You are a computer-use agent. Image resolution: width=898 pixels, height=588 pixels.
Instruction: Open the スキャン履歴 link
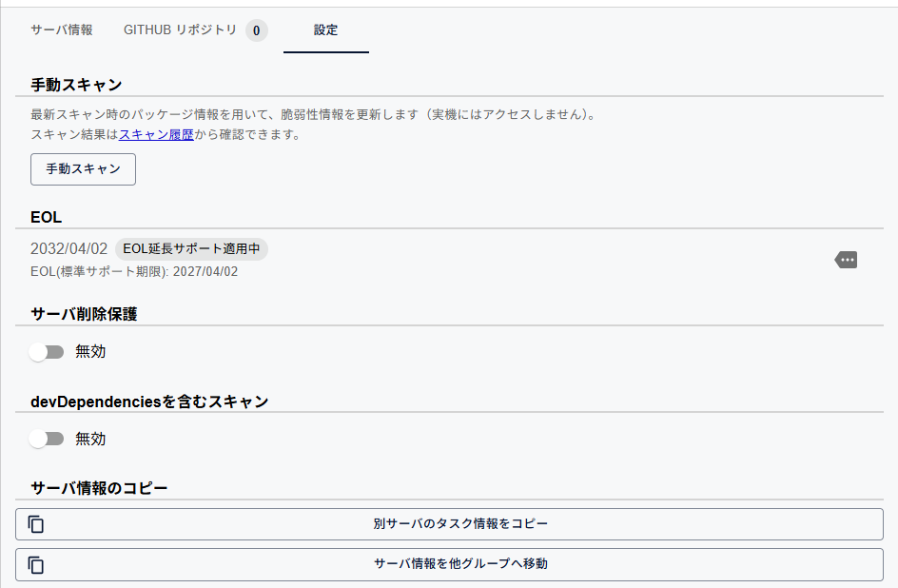pos(156,134)
